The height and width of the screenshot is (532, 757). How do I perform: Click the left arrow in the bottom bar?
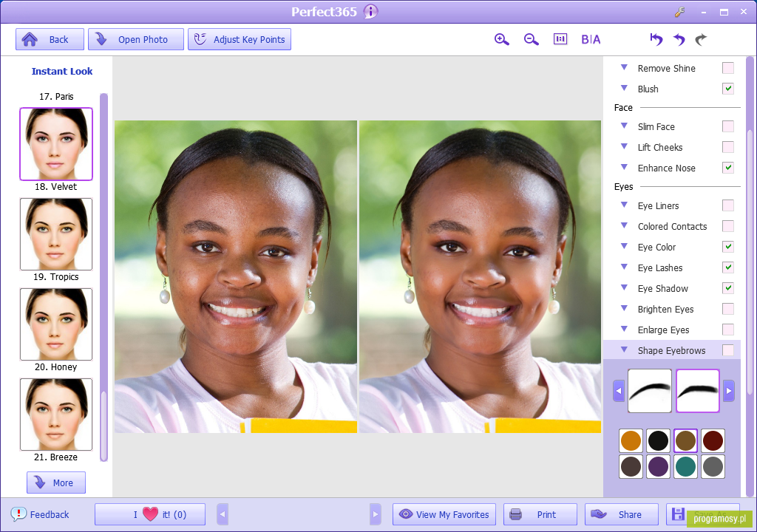[223, 514]
